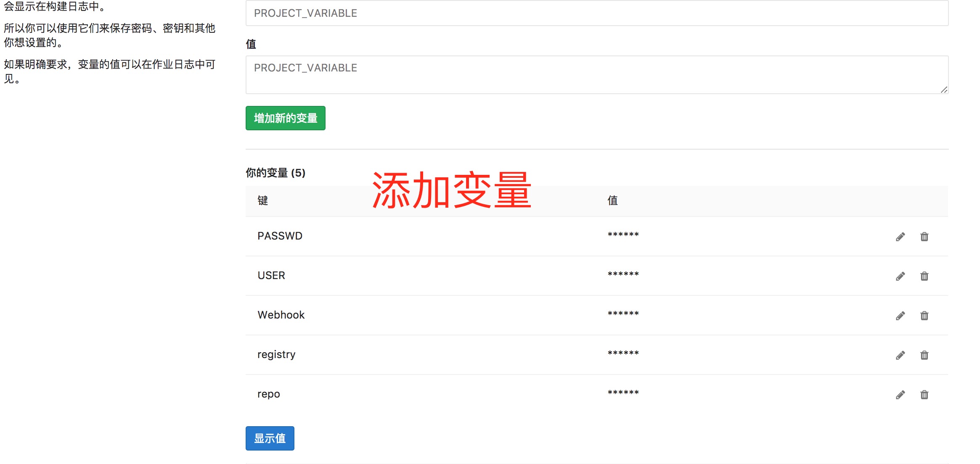Edit the repo variable with pencil icon
980x464 pixels.
click(900, 395)
